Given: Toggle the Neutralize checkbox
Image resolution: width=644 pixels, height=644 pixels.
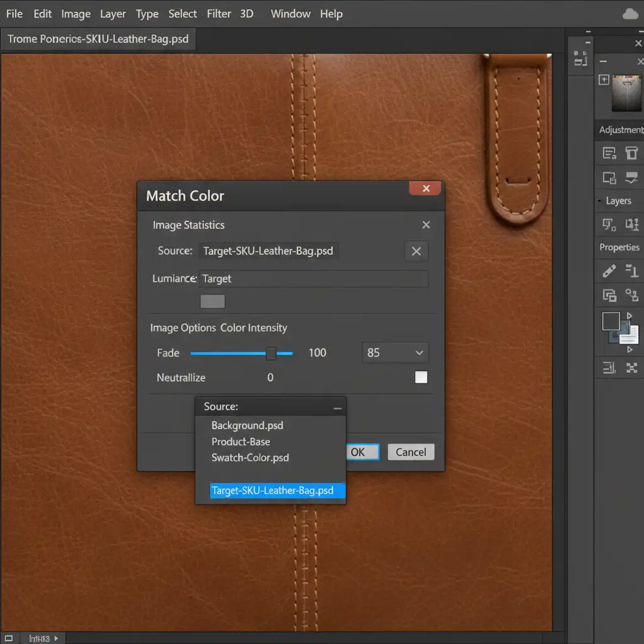Looking at the screenshot, I should point(421,377).
